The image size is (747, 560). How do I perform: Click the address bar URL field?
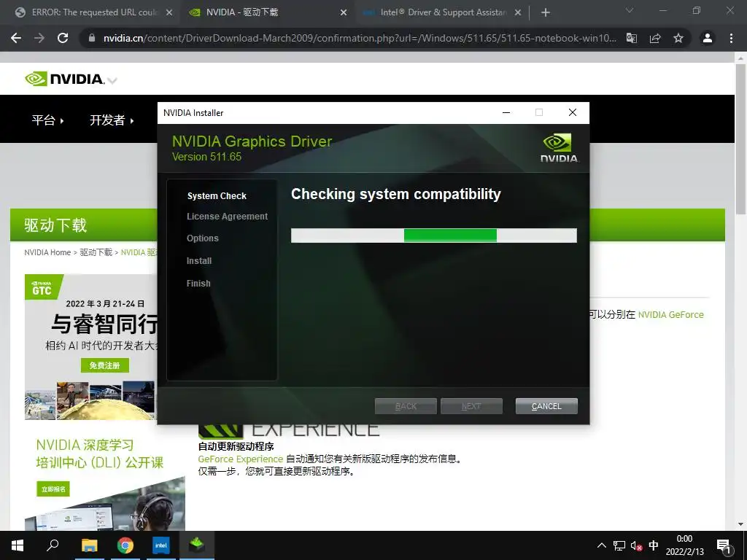point(360,38)
